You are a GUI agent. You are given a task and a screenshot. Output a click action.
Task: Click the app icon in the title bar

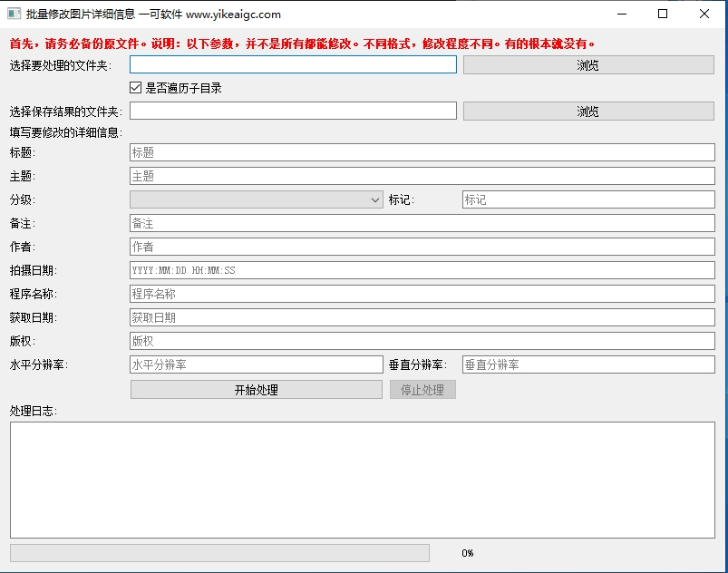tap(14, 14)
